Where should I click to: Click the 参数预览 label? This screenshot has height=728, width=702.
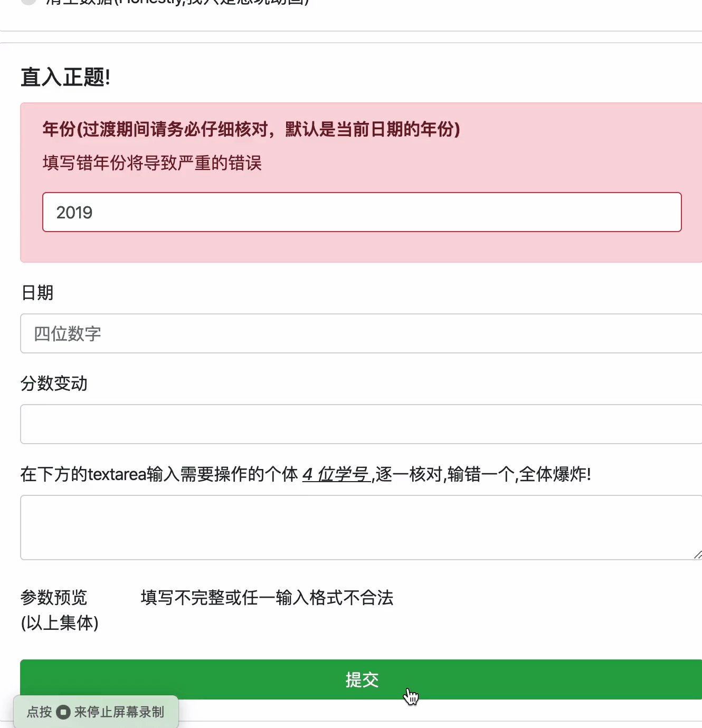(x=53, y=598)
